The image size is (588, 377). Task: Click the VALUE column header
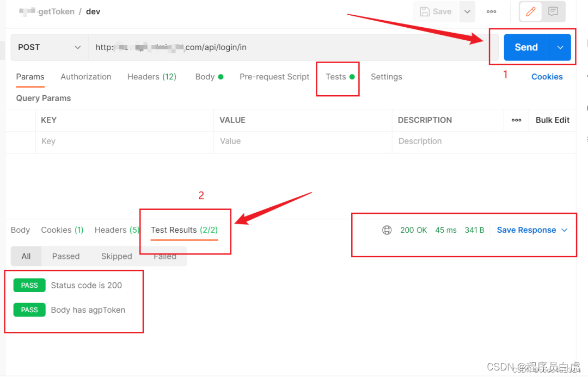[232, 120]
